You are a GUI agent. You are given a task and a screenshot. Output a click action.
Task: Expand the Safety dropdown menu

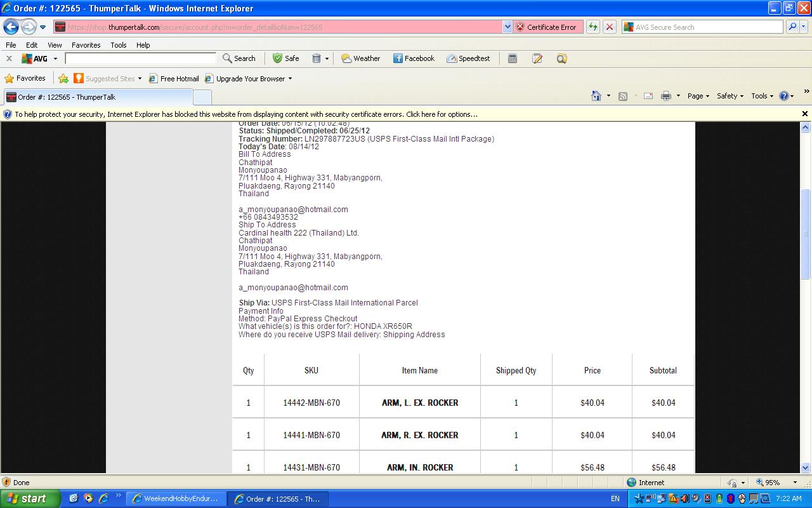pyautogui.click(x=730, y=96)
